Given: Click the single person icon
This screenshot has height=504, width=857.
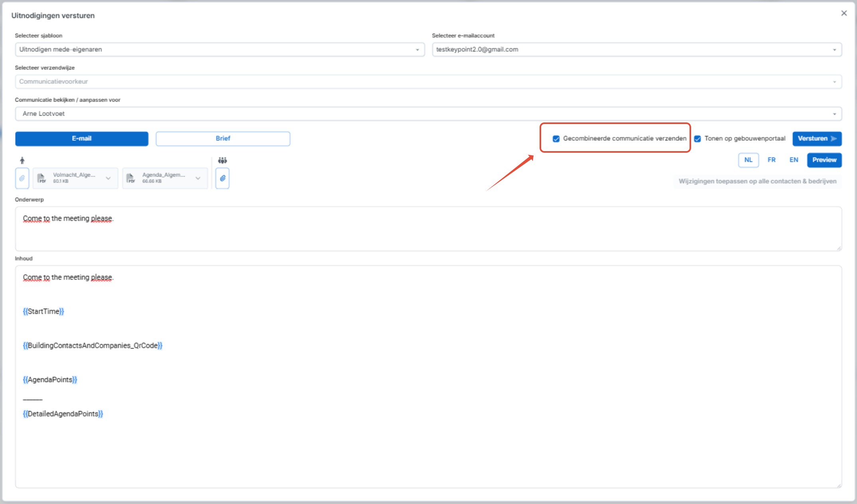Looking at the screenshot, I should pos(22,160).
